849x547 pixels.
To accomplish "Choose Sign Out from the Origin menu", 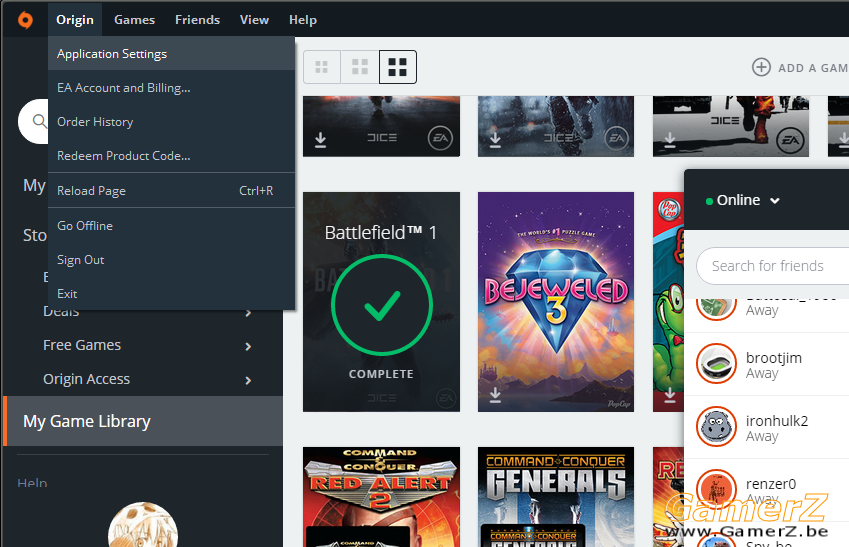I will (171, 260).
